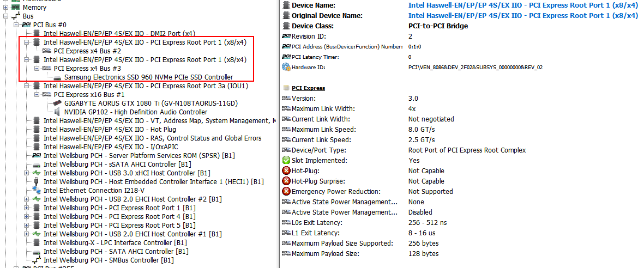
Task: Click the NVIDIA GP102 audio speaker icon
Action: coord(57,112)
